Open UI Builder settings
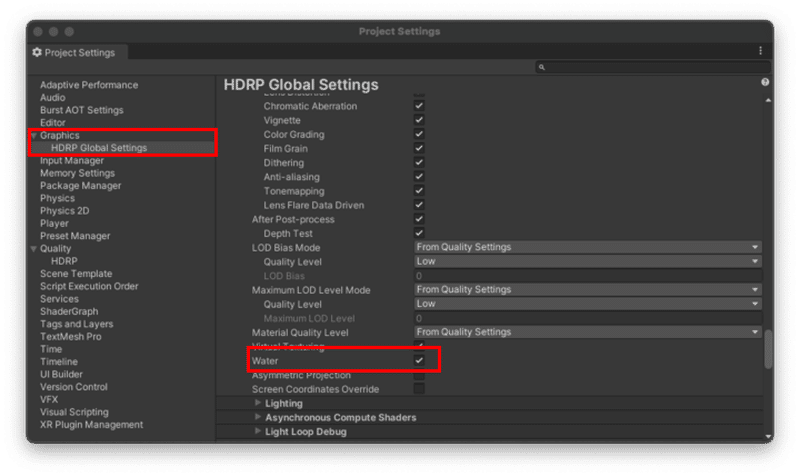The image size is (800, 476). [61, 374]
